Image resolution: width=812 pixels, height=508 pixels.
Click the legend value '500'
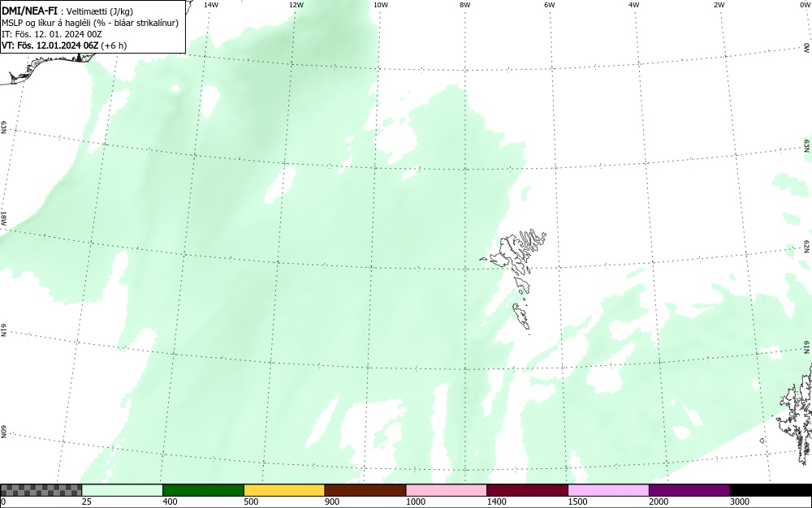[x=251, y=502]
